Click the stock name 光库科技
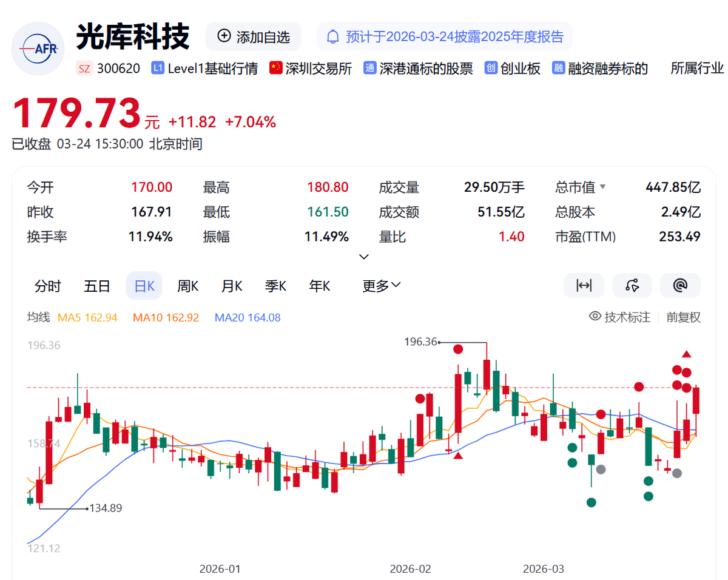 pos(133,36)
